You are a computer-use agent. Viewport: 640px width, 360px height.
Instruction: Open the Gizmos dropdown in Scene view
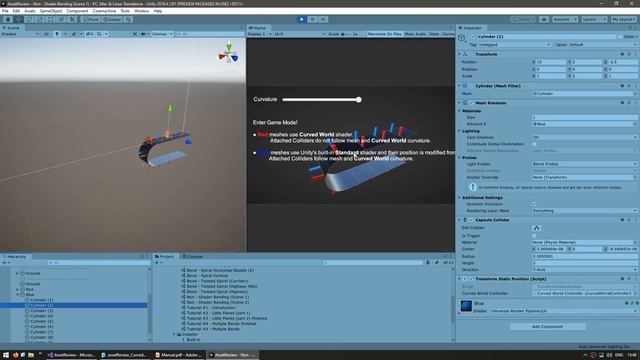(162, 34)
